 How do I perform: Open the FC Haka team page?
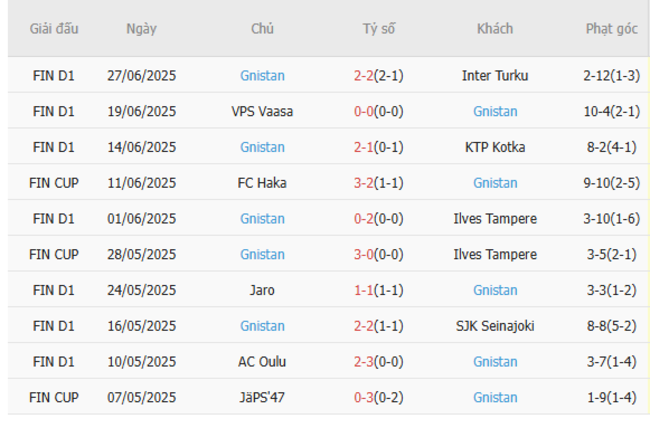click(262, 183)
